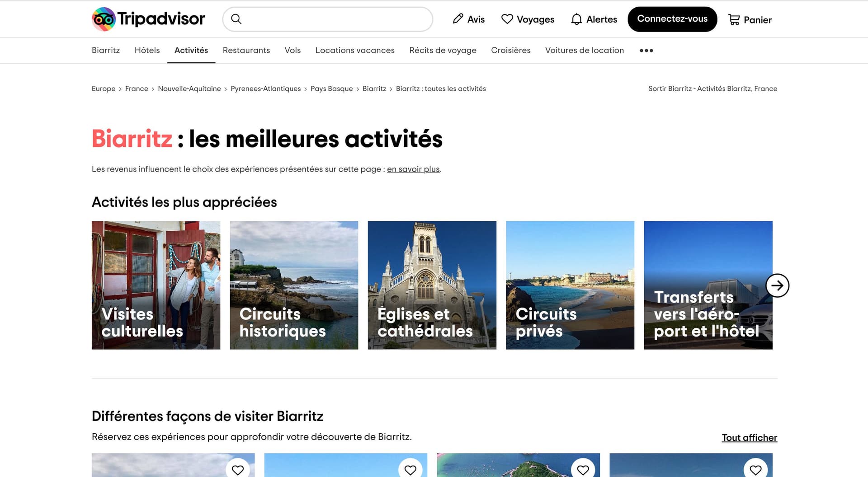This screenshot has height=477, width=868.
Task: Select the Hôtels tab
Action: click(147, 50)
